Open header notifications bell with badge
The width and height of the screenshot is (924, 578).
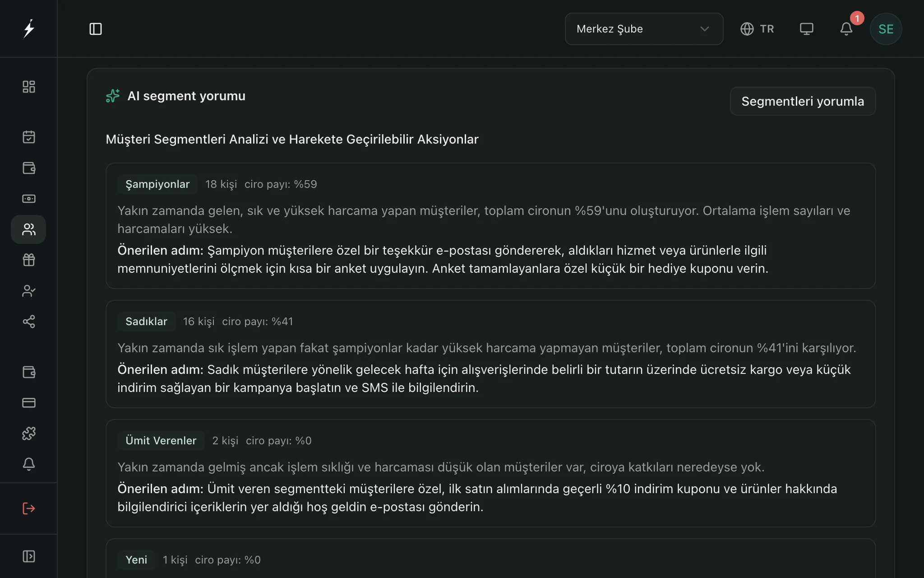[x=846, y=29]
